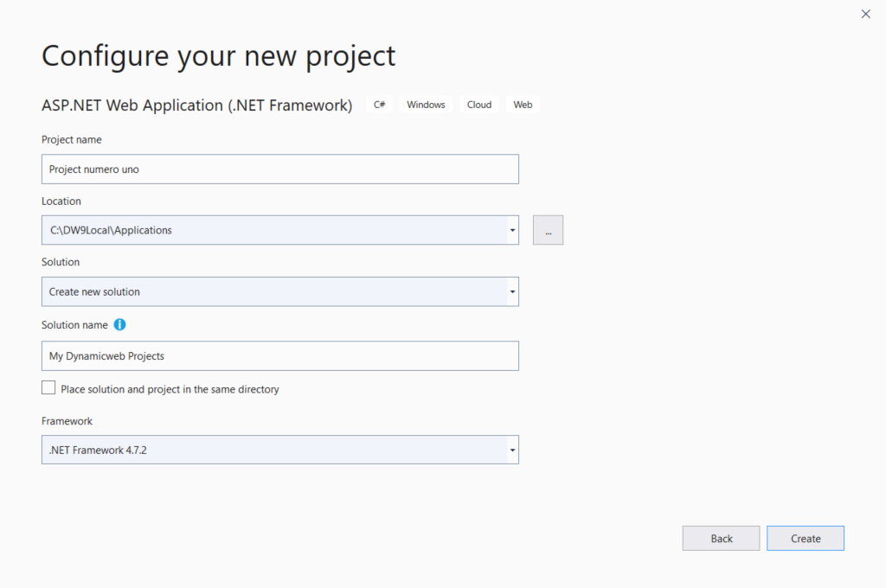The width and height of the screenshot is (886, 588).
Task: Close the Configure your new project dialog
Action: [x=865, y=14]
